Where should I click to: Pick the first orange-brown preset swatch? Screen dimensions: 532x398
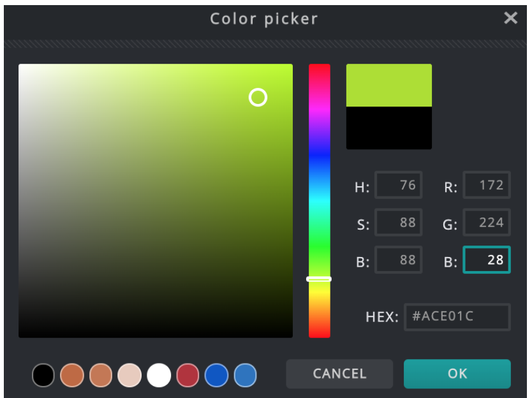tap(72, 375)
